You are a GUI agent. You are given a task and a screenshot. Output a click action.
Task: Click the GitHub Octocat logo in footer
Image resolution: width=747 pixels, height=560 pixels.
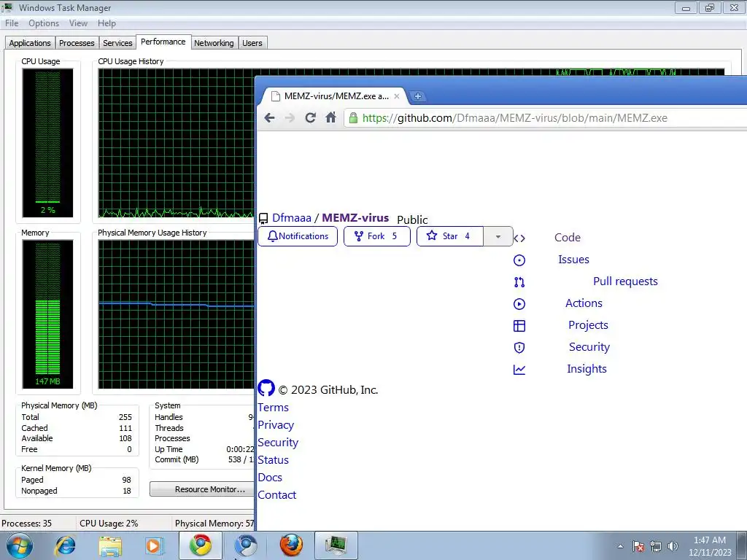pyautogui.click(x=266, y=388)
